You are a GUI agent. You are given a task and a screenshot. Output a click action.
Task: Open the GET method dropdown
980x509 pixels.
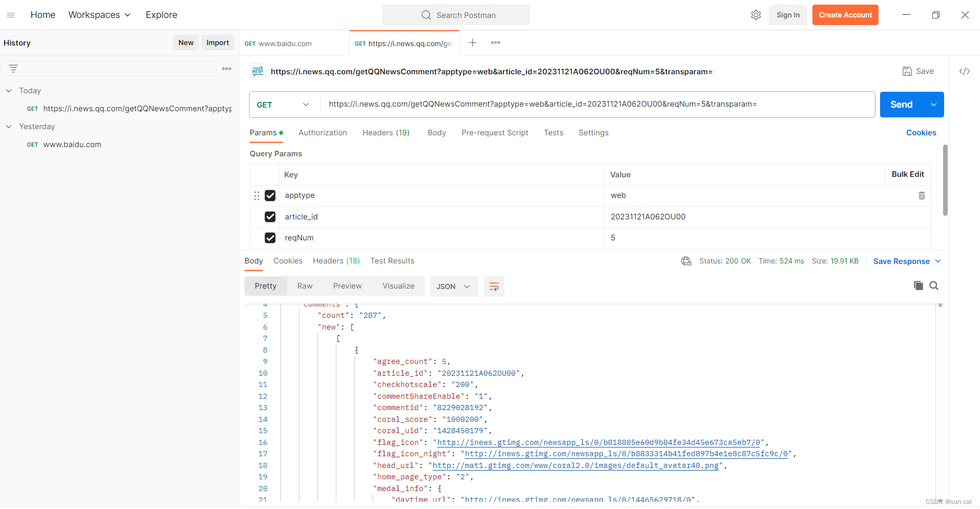(283, 105)
